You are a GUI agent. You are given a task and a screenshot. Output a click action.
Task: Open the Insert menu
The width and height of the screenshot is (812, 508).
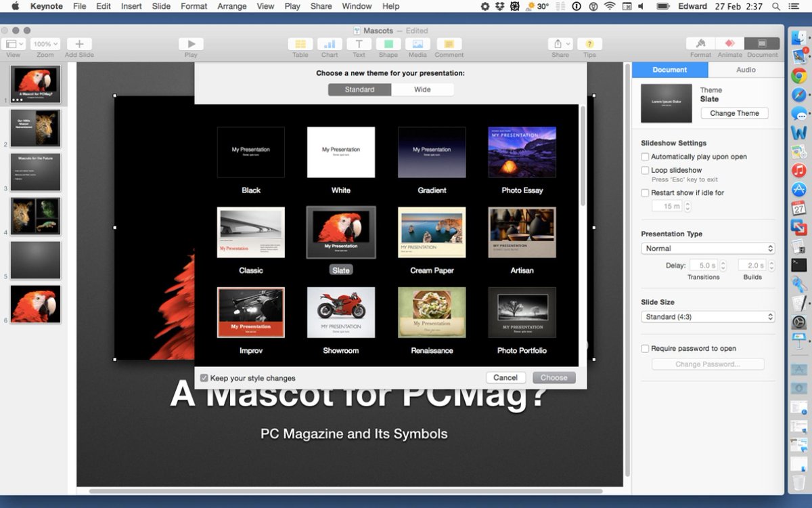click(x=131, y=6)
